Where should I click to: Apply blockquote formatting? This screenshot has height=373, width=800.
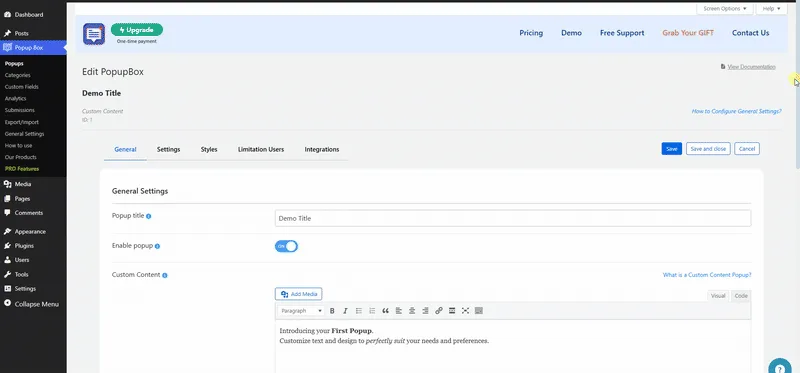385,311
